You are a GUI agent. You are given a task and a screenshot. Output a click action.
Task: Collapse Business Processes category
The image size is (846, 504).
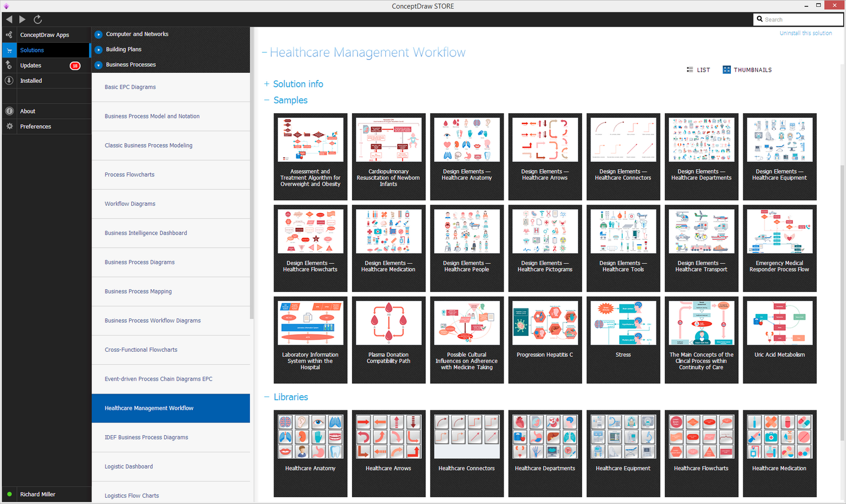[98, 65]
